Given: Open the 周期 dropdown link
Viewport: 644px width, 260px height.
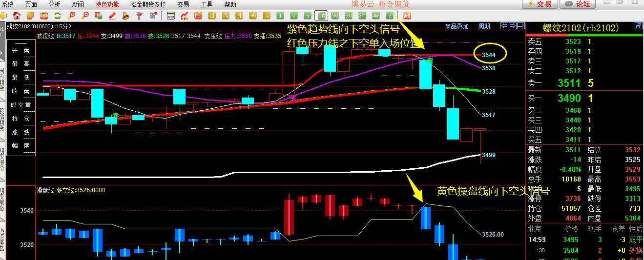Looking at the screenshot, I should click(484, 26).
